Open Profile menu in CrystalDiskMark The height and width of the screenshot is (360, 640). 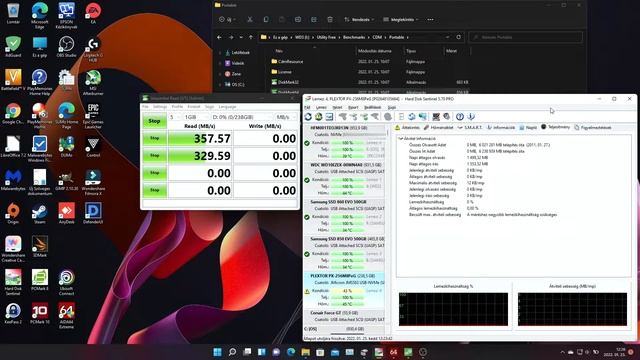pos(177,107)
